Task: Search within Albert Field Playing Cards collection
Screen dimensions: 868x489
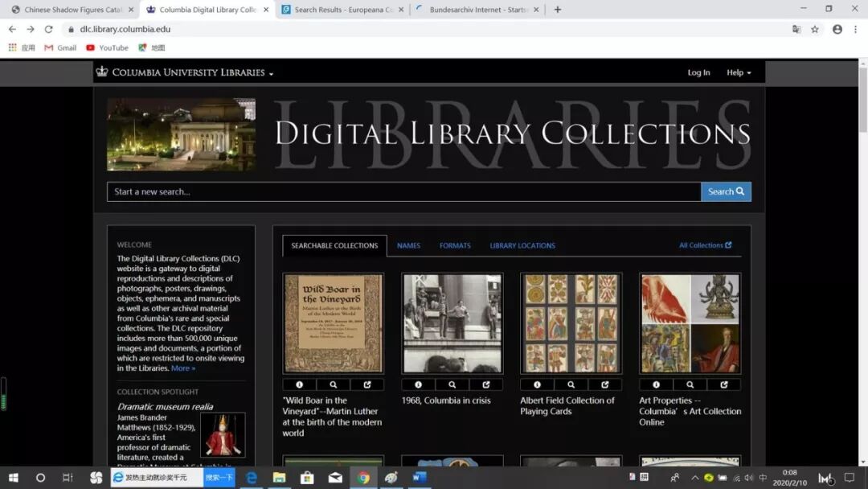Action: click(x=571, y=384)
